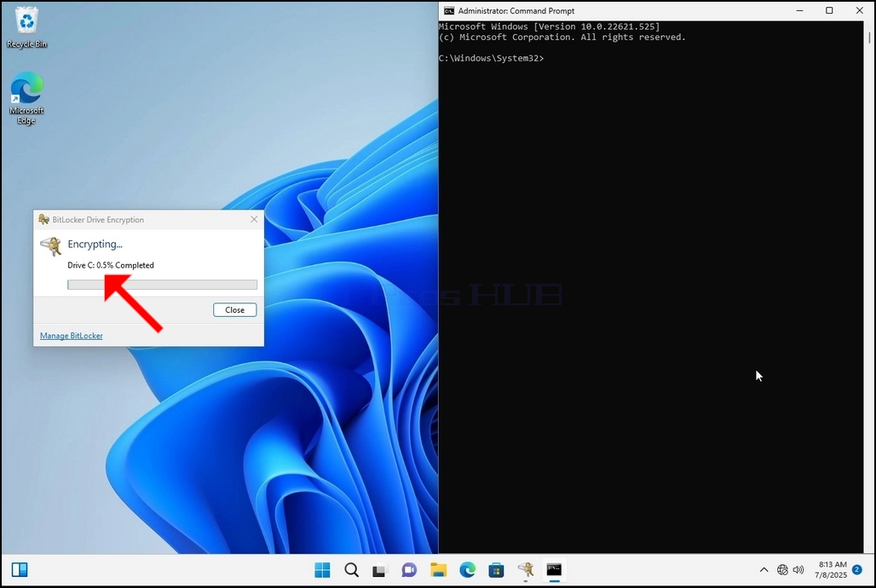Open the Recycle Bin desktop icon
This screenshot has width=876, height=588.
point(26,28)
